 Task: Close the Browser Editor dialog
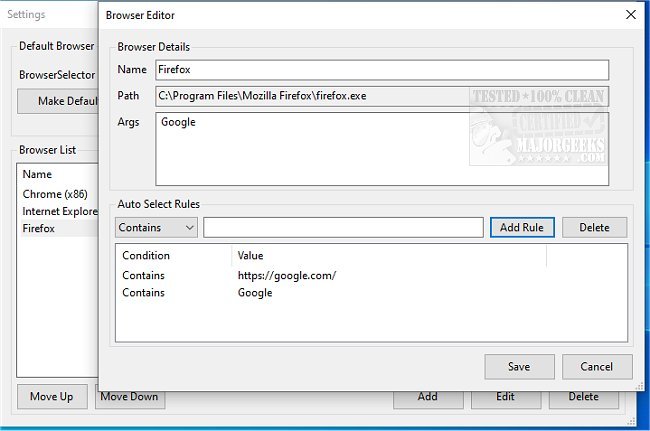(x=630, y=16)
